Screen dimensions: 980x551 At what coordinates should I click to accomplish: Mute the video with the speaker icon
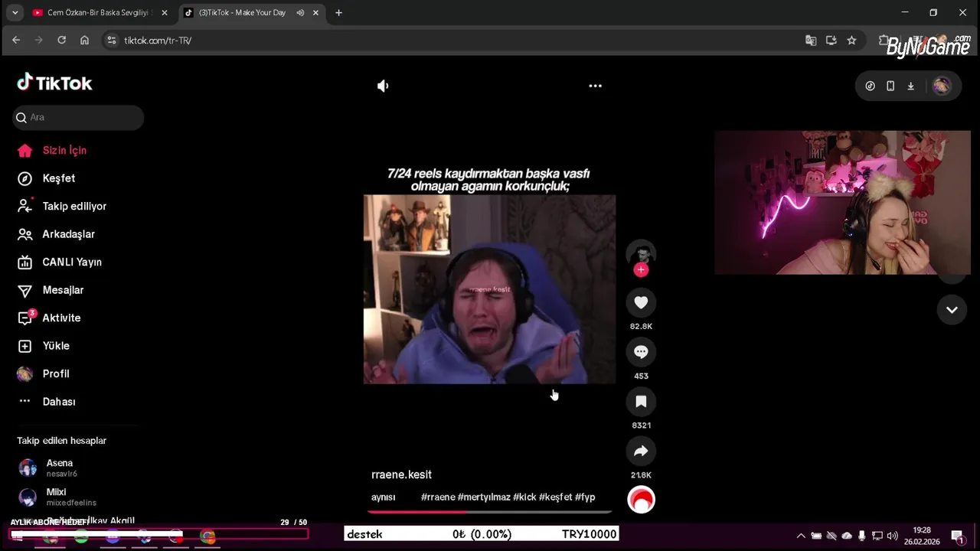pos(383,86)
